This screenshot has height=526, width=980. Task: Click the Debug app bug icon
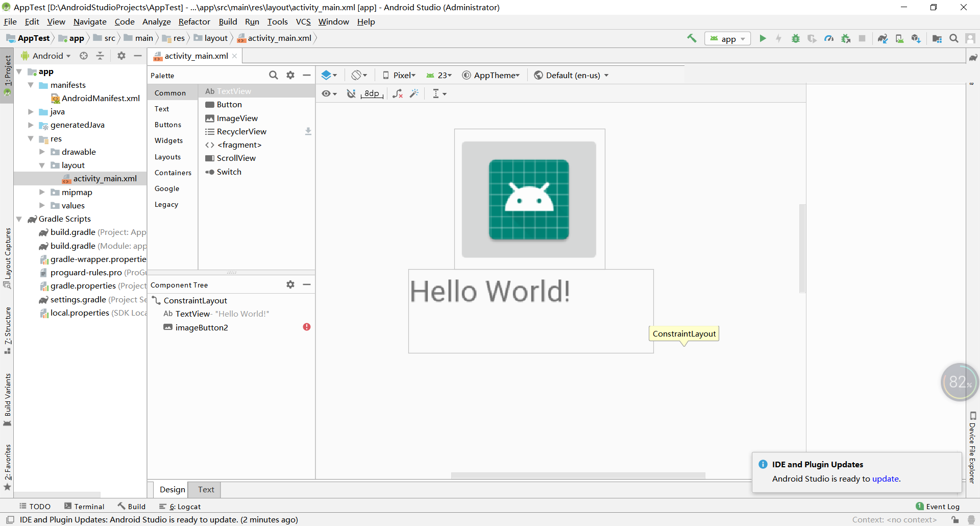click(x=795, y=38)
